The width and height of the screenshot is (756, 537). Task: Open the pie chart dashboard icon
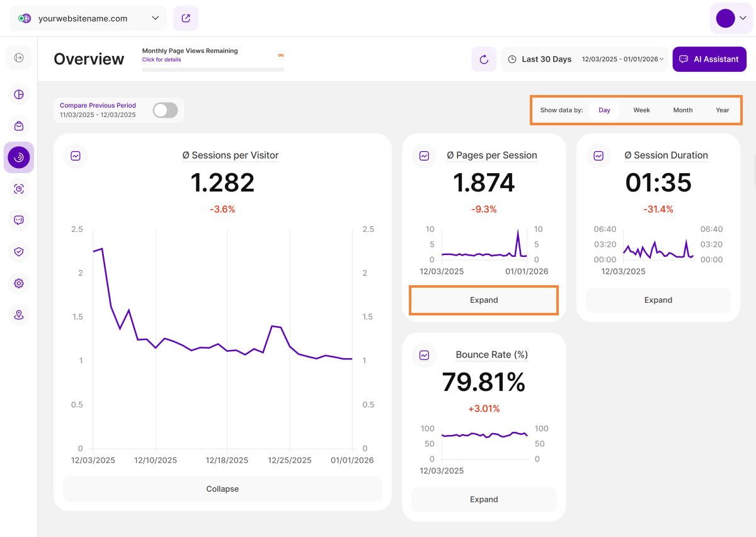[x=19, y=94]
